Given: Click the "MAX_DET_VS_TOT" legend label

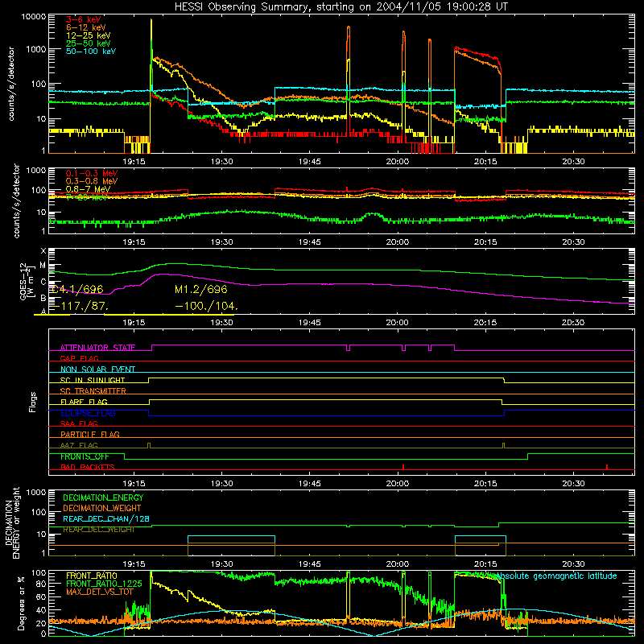Looking at the screenshot, I should pyautogui.click(x=100, y=592).
